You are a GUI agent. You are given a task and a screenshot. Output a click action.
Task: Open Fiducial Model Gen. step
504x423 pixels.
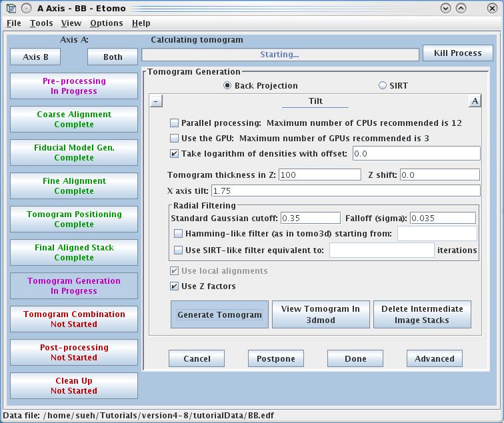[74, 153]
